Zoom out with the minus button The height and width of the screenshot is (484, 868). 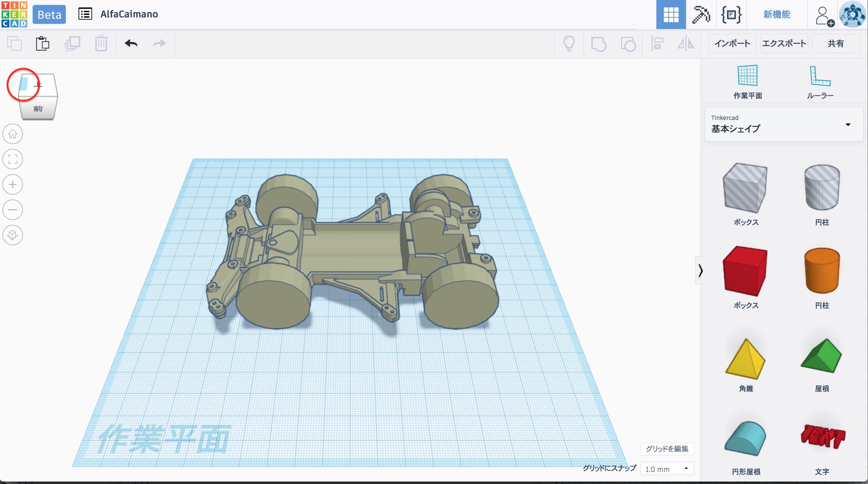(x=13, y=210)
